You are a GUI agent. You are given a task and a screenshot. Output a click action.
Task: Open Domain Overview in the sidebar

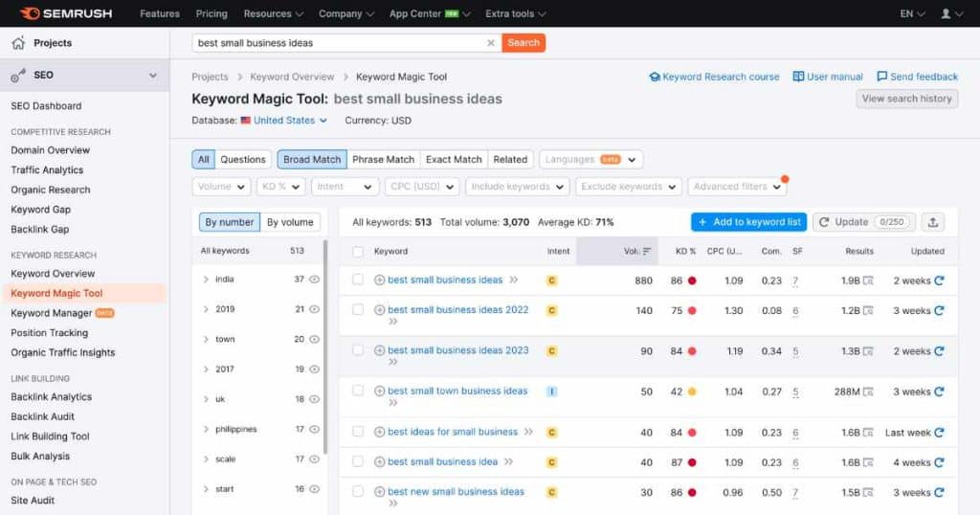(50, 150)
